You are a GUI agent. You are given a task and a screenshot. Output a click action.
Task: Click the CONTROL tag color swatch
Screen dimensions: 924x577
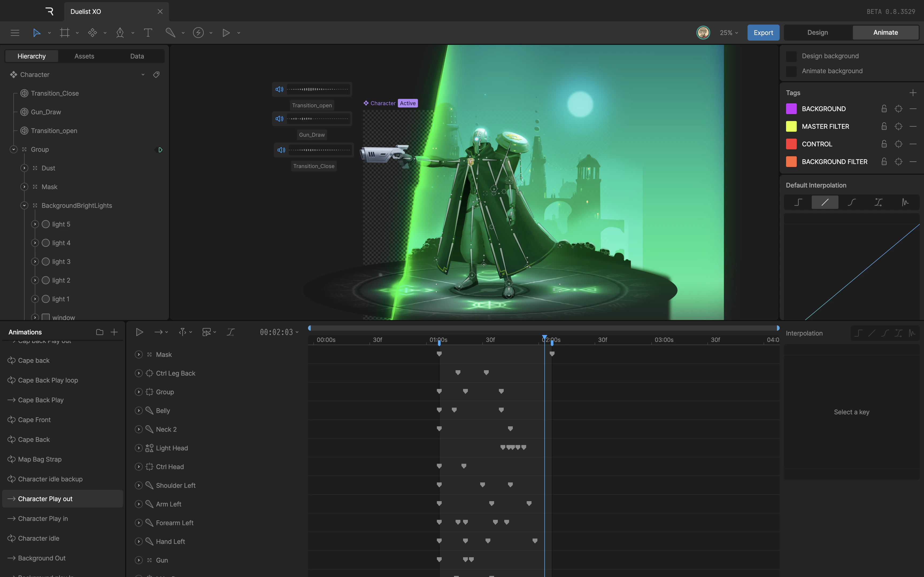791,144
